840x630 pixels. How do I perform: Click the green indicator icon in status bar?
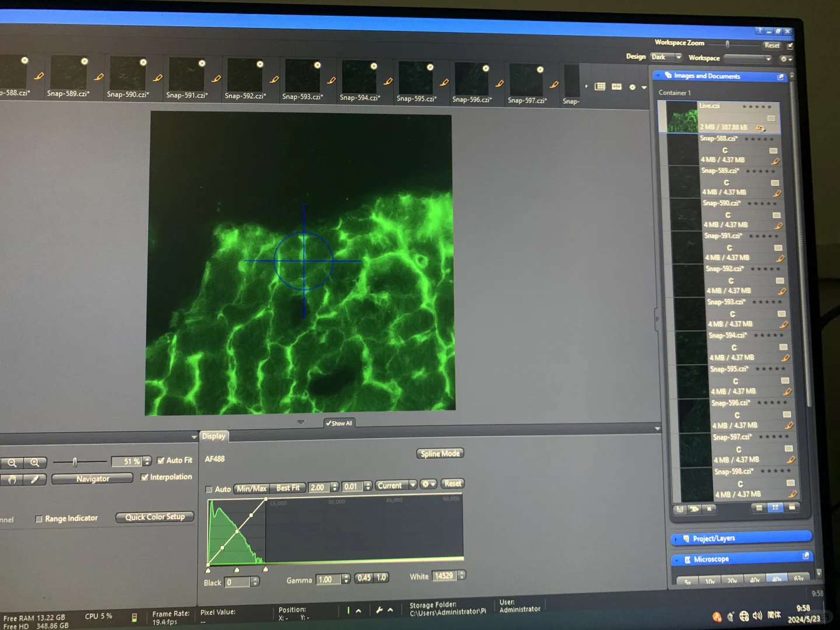pyautogui.click(x=348, y=610)
